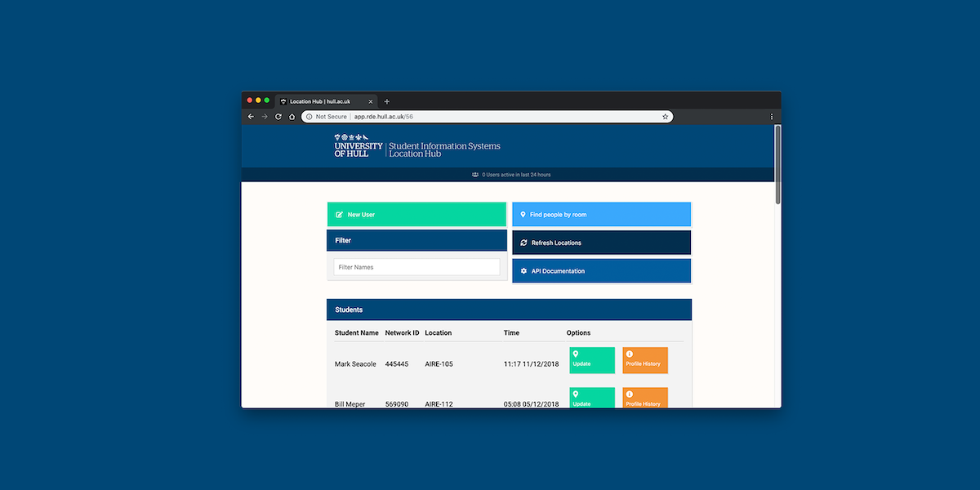Image resolution: width=980 pixels, height=490 pixels.
Task: Click the University of Hull logo
Action: (x=358, y=145)
